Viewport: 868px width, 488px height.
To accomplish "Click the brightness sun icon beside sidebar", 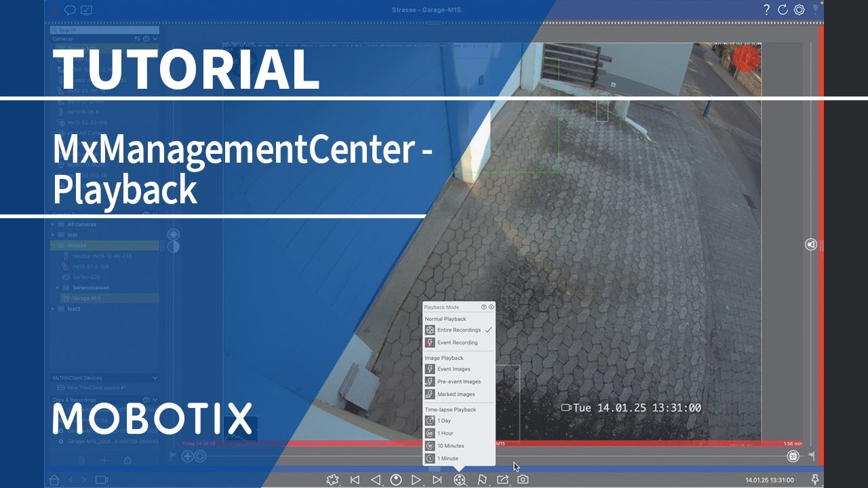I will (x=174, y=235).
